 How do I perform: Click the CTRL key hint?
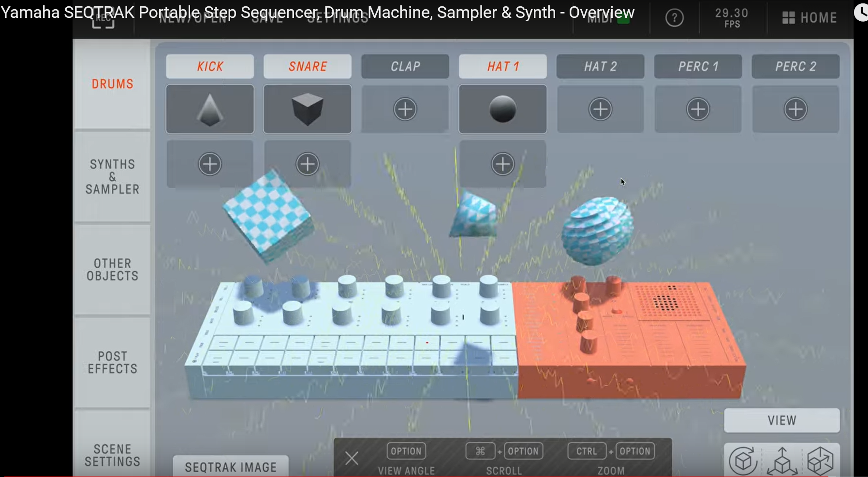click(587, 451)
